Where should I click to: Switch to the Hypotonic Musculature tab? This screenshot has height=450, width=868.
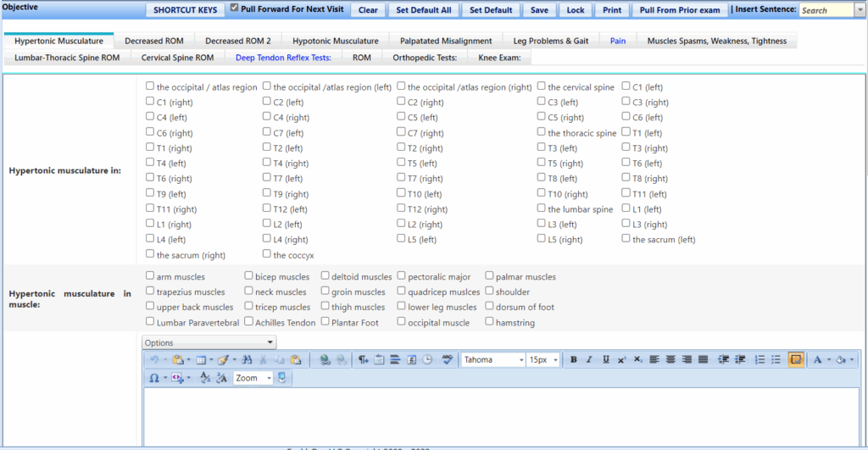(x=335, y=41)
